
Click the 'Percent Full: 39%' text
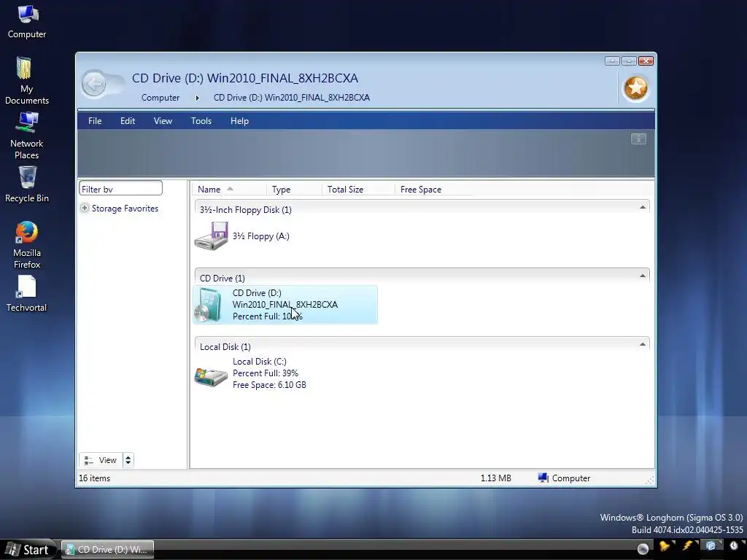point(266,373)
